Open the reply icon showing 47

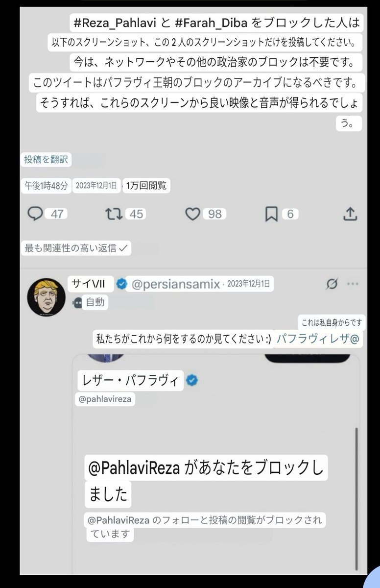tap(35, 214)
